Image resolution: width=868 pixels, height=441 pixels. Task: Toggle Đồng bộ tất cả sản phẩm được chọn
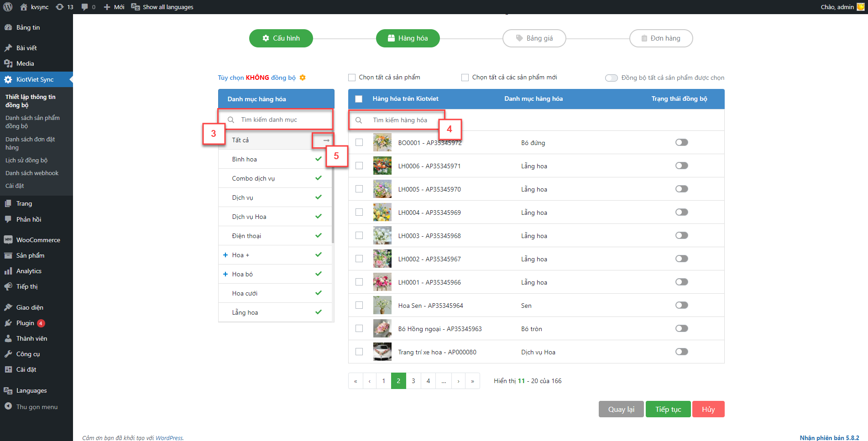(x=611, y=78)
